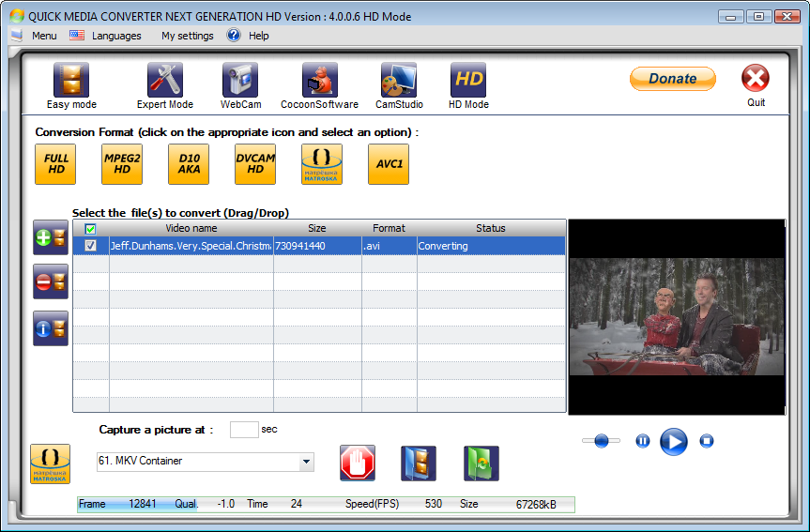Choose DVCAM HD conversion format
Viewport: 810px width, 532px height.
255,164
